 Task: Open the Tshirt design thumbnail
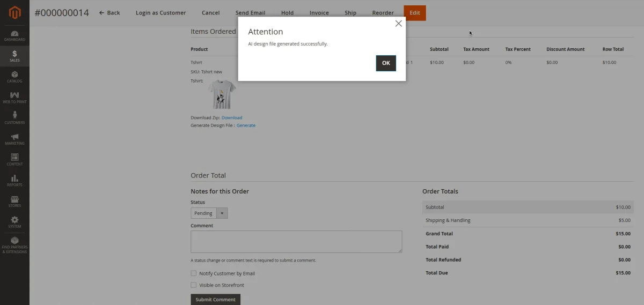click(x=222, y=94)
